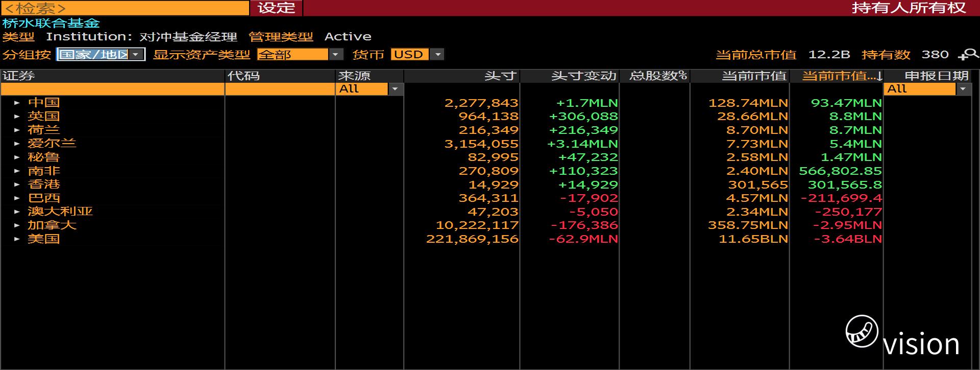Click the -62.9MLN position change cell
980x370 pixels.
coord(583,239)
